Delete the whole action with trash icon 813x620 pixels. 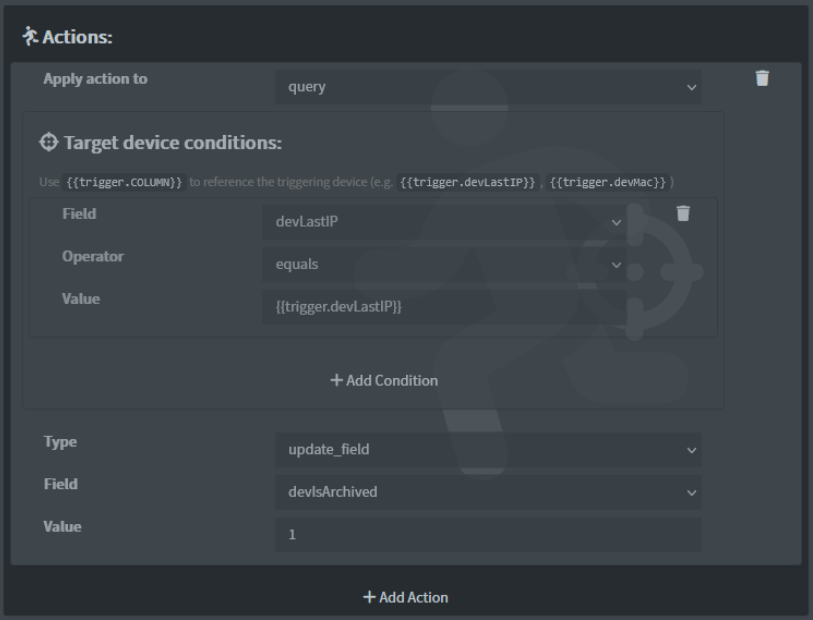(x=762, y=78)
